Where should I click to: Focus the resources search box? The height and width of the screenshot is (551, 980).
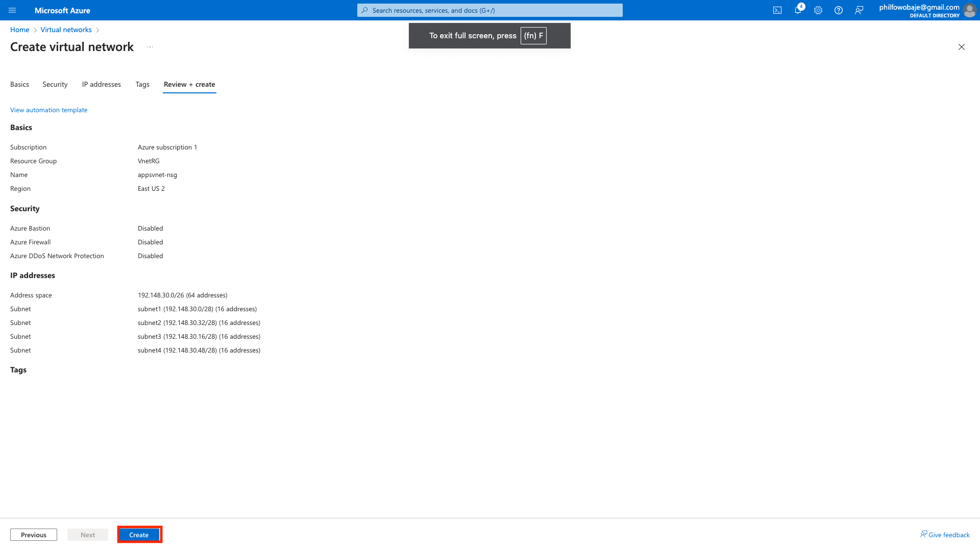pos(490,10)
